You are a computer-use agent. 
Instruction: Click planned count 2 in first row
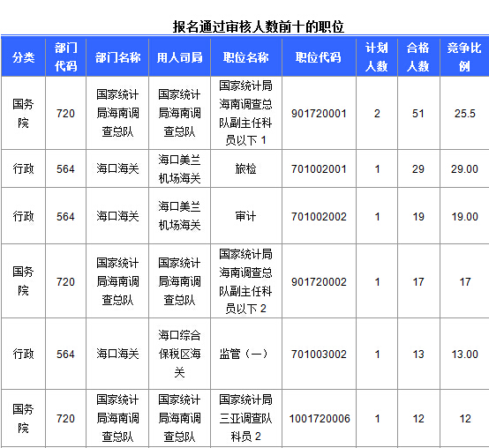(377, 114)
